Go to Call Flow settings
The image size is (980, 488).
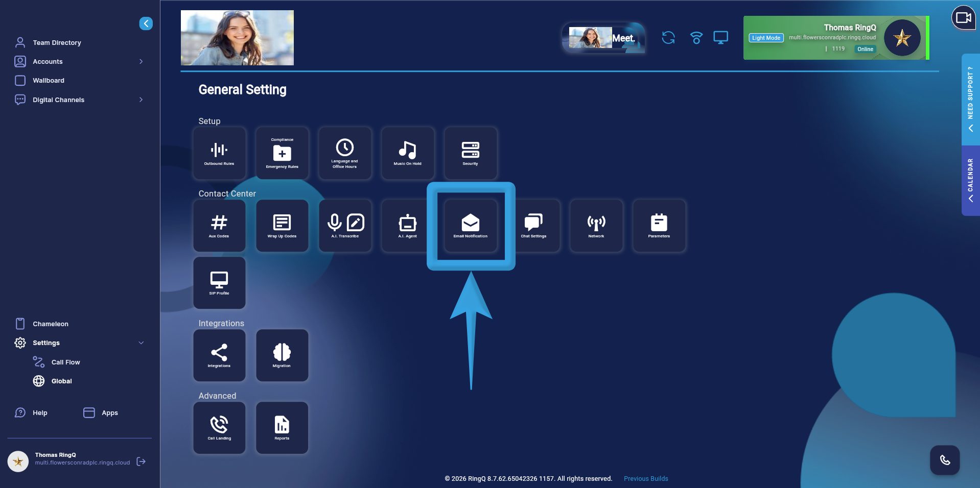[x=65, y=362]
